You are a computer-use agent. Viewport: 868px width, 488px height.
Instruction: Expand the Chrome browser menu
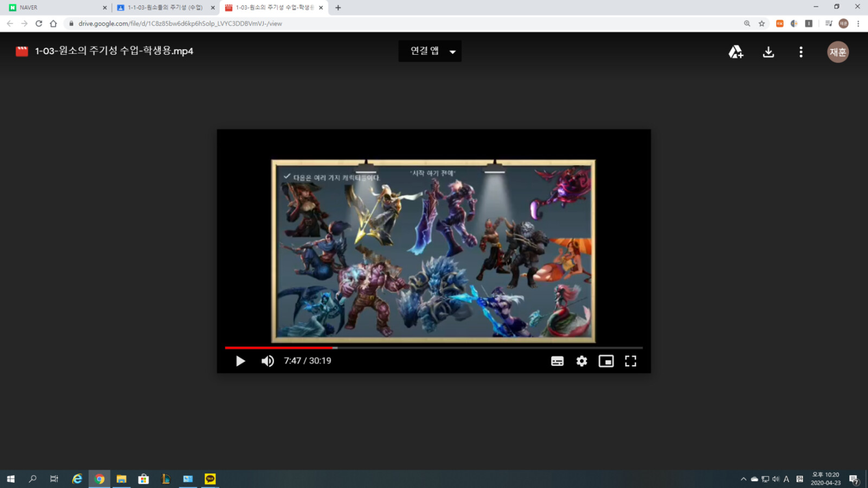[x=857, y=24]
